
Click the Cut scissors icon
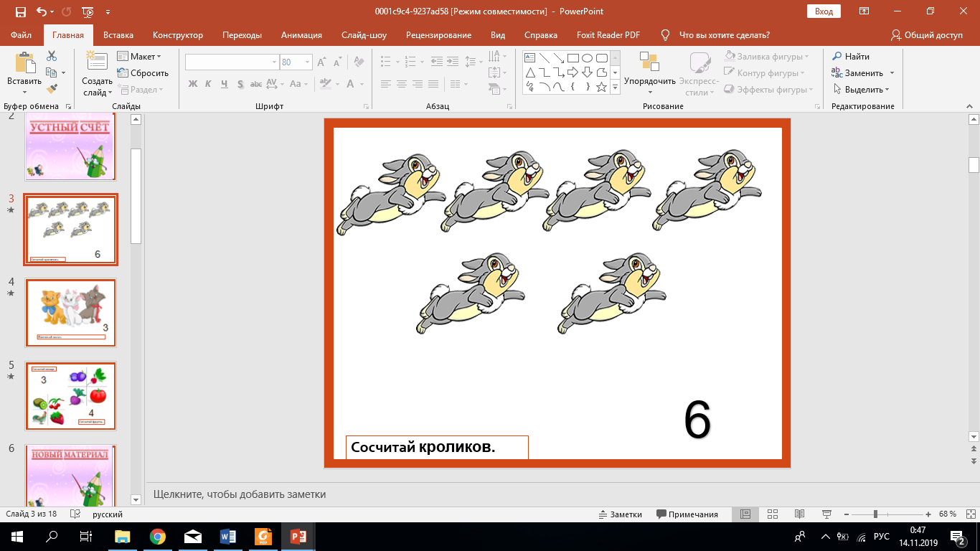pyautogui.click(x=52, y=56)
